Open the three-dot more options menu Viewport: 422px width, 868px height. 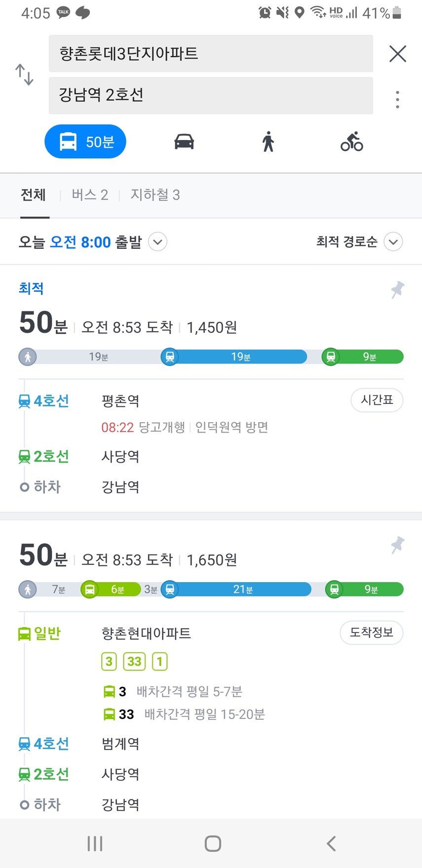(x=397, y=100)
